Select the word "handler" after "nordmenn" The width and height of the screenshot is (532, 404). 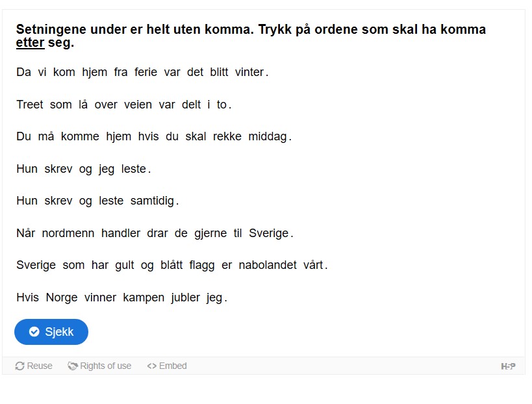(121, 233)
